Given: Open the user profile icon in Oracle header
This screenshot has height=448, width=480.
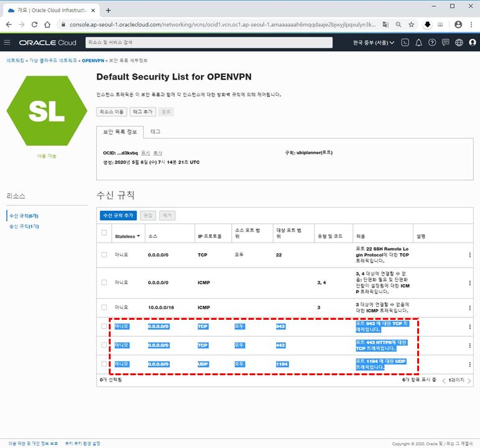Looking at the screenshot, I should coord(473,42).
